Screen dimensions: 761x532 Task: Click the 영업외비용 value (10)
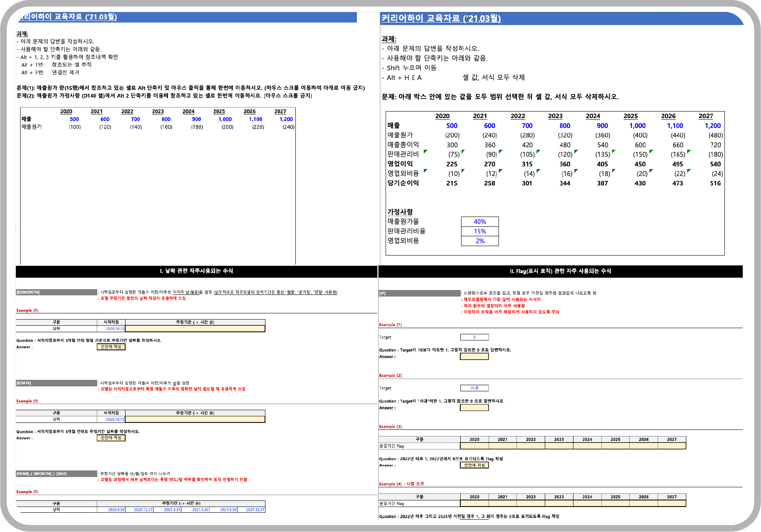(x=454, y=174)
